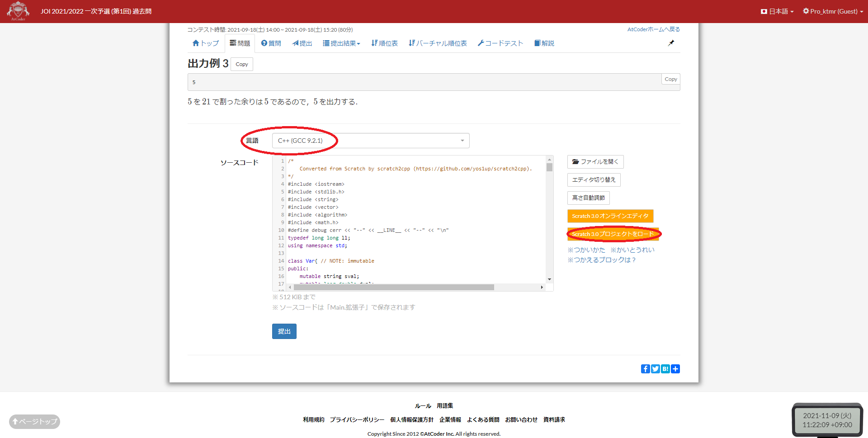The height and width of the screenshot is (438, 868).
Task: Click AtCoderホームへ戻る link
Action: point(653,29)
